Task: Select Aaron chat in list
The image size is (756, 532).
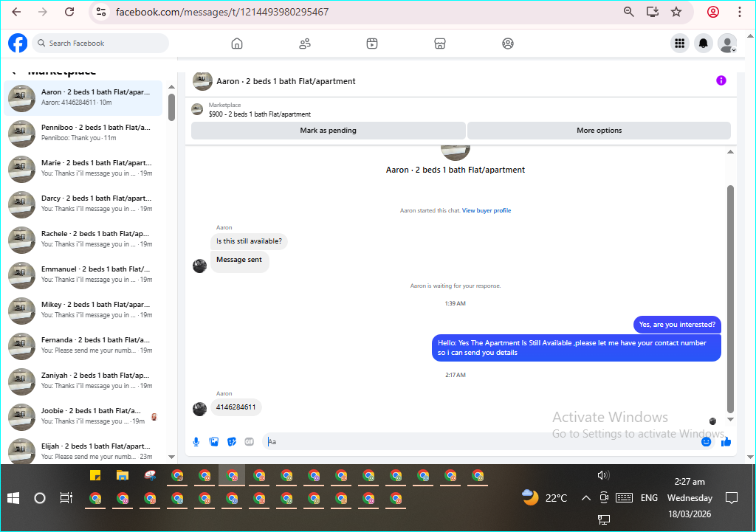Action: [83, 98]
